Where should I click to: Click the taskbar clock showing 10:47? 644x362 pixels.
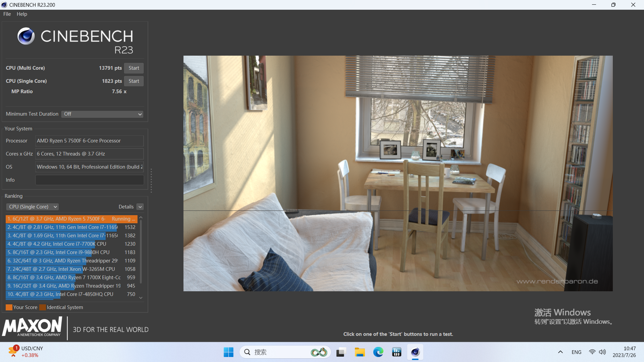(x=627, y=352)
